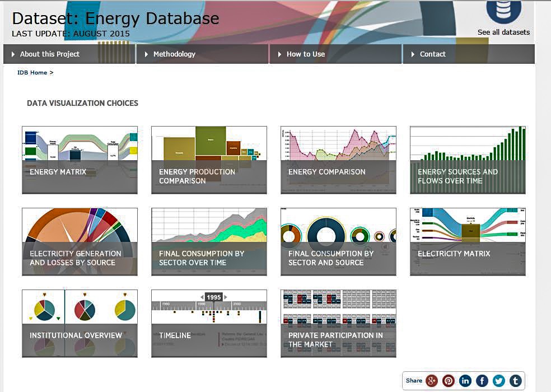
Task: Share the page via Pinterest
Action: (449, 380)
